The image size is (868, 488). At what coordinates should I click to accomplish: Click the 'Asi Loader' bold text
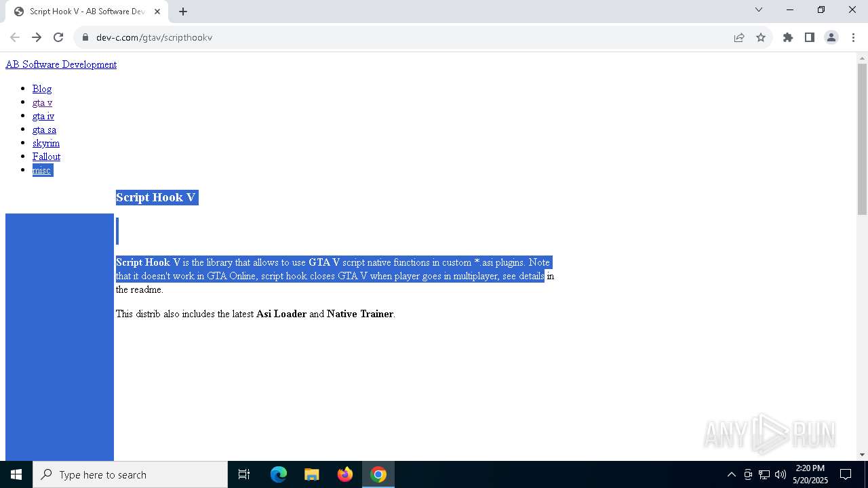pos(281,314)
